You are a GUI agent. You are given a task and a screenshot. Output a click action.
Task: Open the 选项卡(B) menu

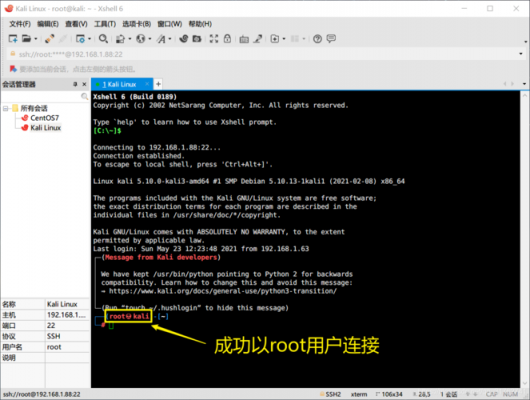point(137,24)
